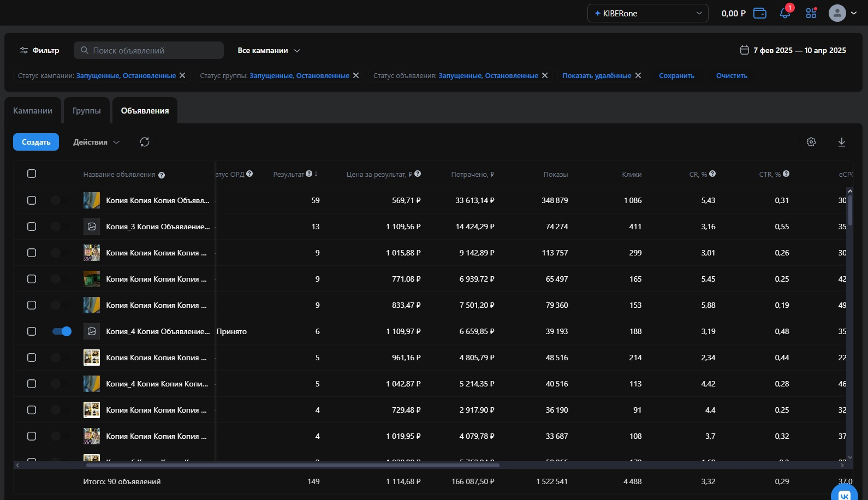Switch to the Группы tab
Viewport: 868px width, 500px height.
coord(87,111)
